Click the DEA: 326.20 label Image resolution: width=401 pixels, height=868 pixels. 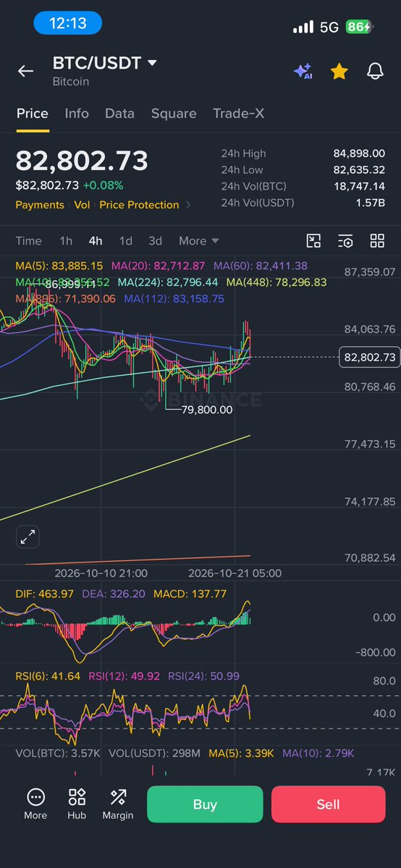[114, 594]
